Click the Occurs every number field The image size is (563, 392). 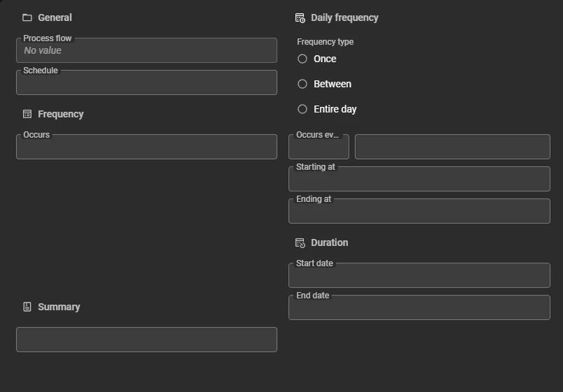(x=319, y=147)
